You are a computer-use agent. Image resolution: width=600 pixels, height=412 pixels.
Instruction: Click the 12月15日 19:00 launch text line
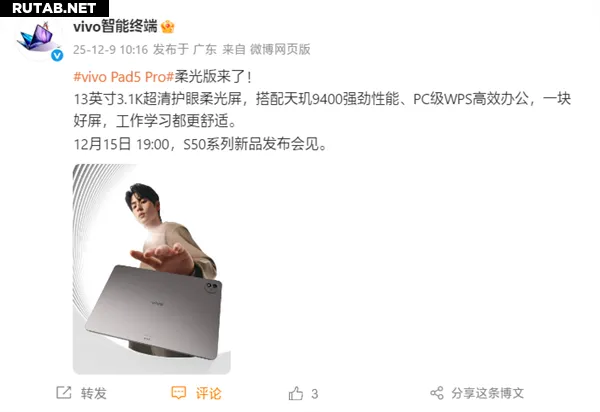(200, 145)
